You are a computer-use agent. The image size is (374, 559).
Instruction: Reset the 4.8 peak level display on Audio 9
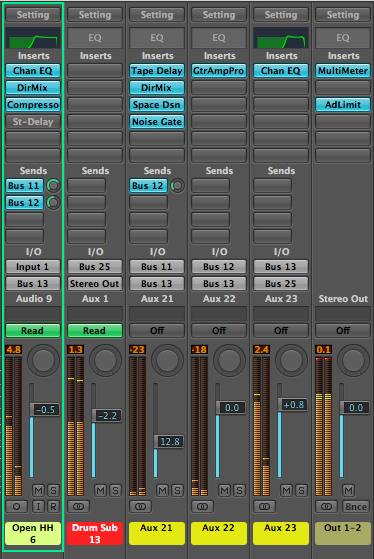[x=14, y=349]
